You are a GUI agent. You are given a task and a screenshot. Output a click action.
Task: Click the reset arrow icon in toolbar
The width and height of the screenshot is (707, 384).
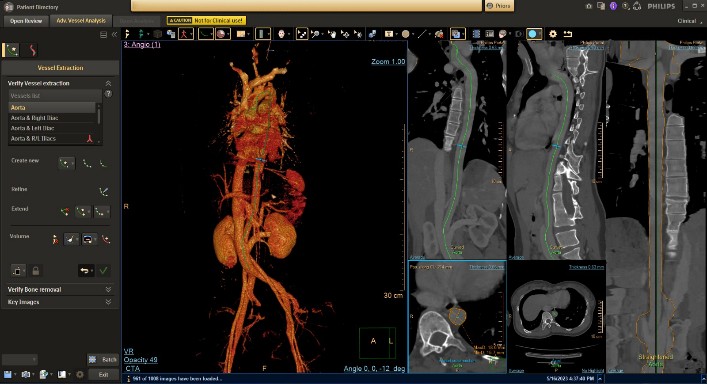[568, 34]
